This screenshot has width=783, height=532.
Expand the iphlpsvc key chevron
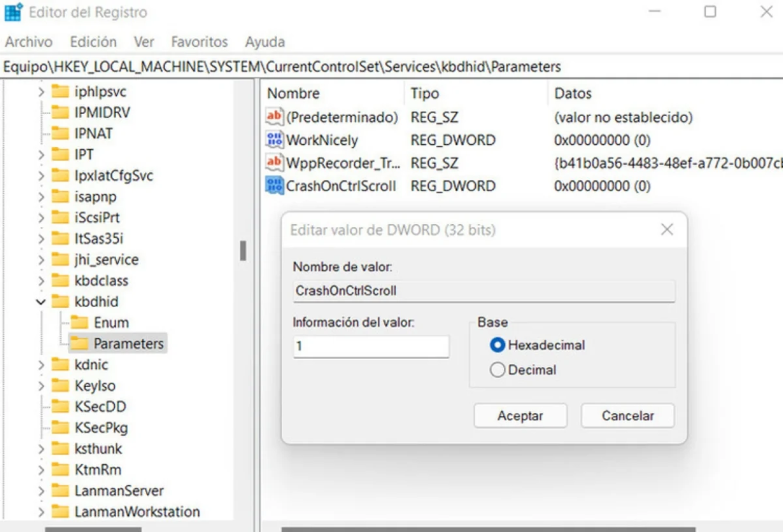click(x=41, y=92)
